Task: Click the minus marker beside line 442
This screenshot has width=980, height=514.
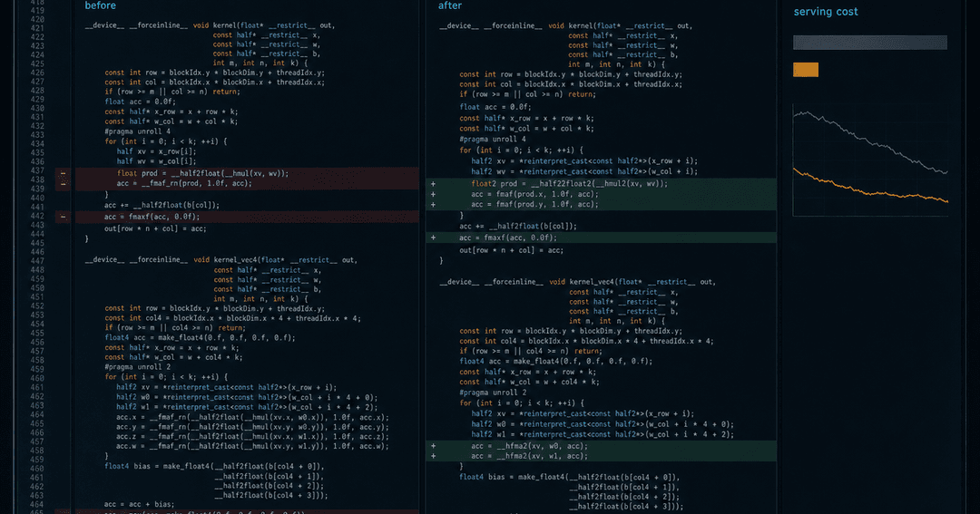Action: point(64,217)
